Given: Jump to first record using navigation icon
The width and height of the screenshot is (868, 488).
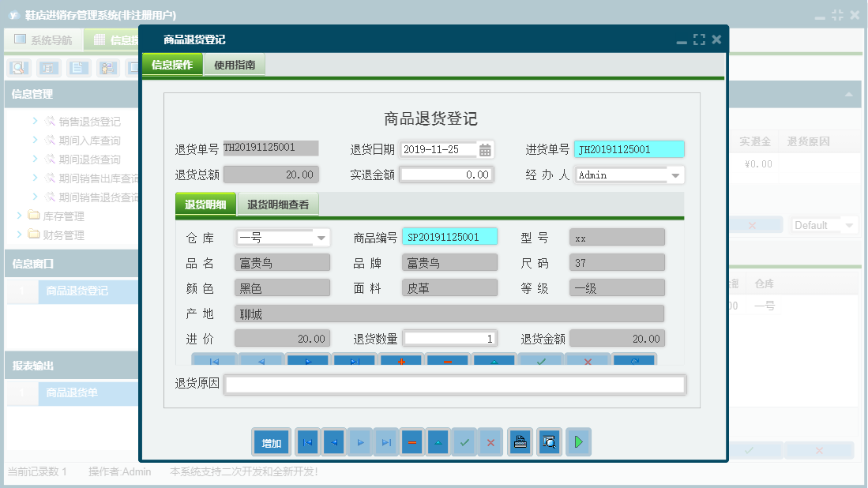Looking at the screenshot, I should pyautogui.click(x=307, y=442).
